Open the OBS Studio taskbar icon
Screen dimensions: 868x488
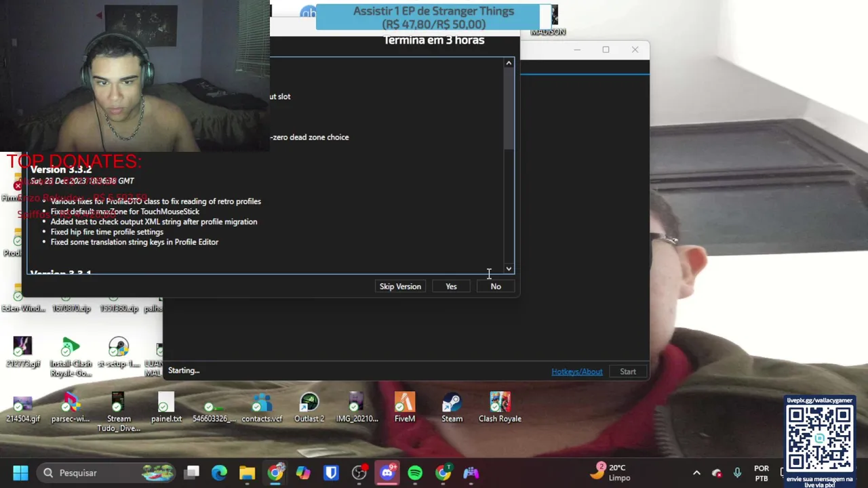(x=359, y=472)
